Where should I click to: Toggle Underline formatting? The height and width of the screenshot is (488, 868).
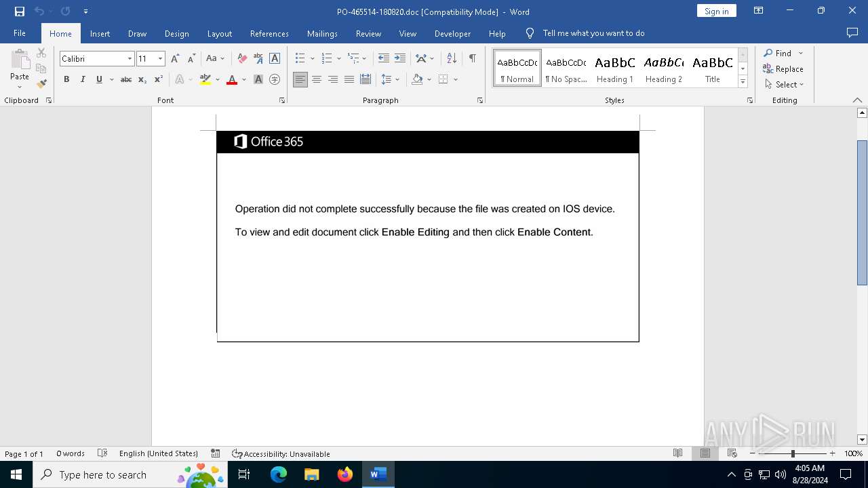[99, 79]
